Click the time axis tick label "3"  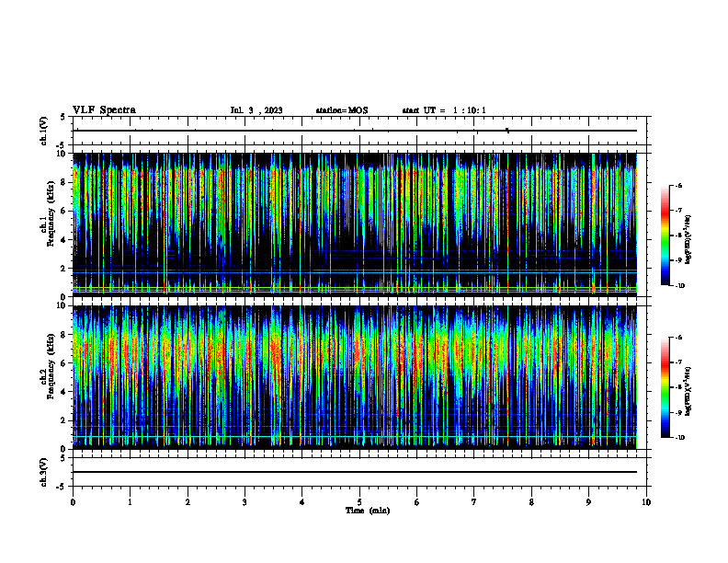(x=245, y=502)
